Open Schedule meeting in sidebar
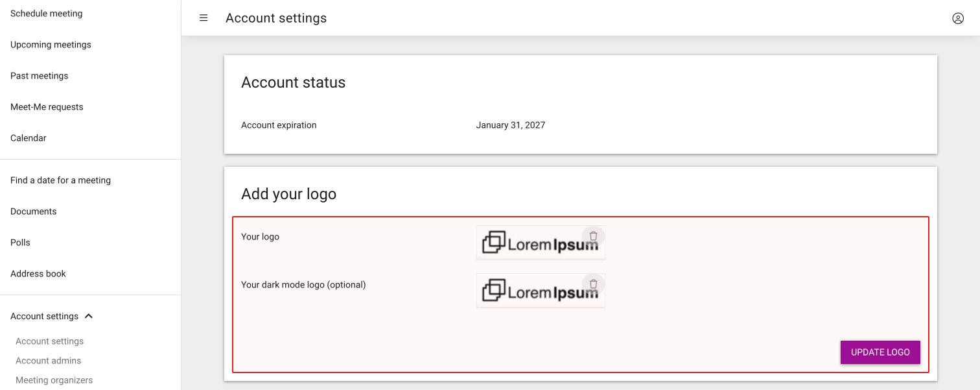Screen dimensions: 980x390 46,14
